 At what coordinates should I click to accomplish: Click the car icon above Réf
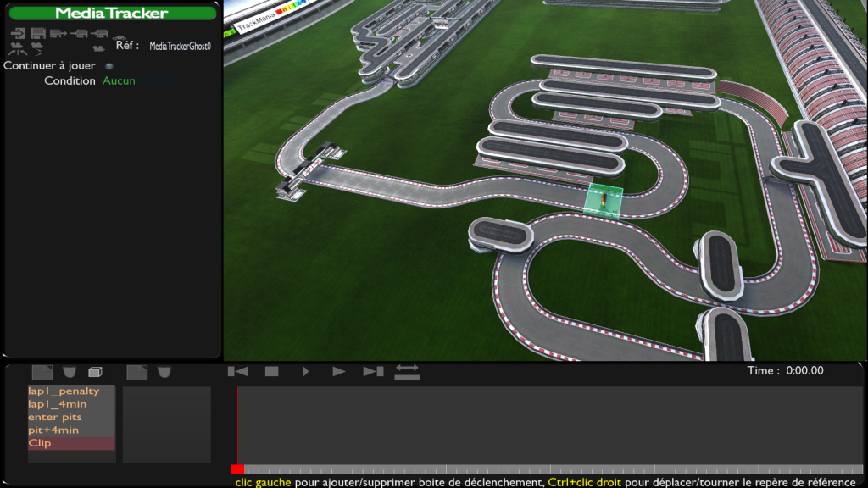click(120, 37)
